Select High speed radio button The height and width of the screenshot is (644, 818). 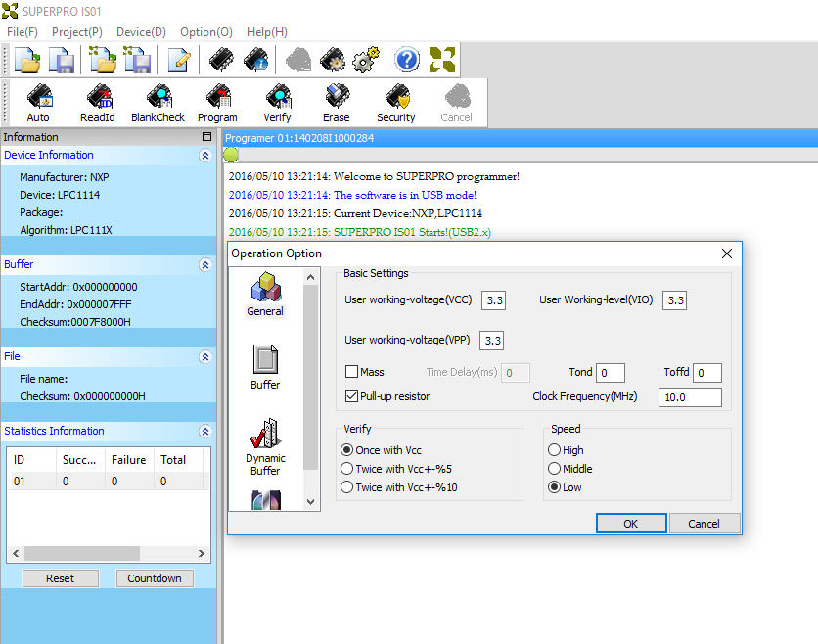coord(555,450)
